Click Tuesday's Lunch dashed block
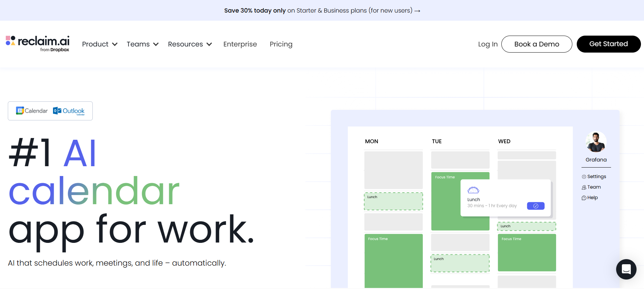Screen dimensions: 644x289 [x=460, y=263]
